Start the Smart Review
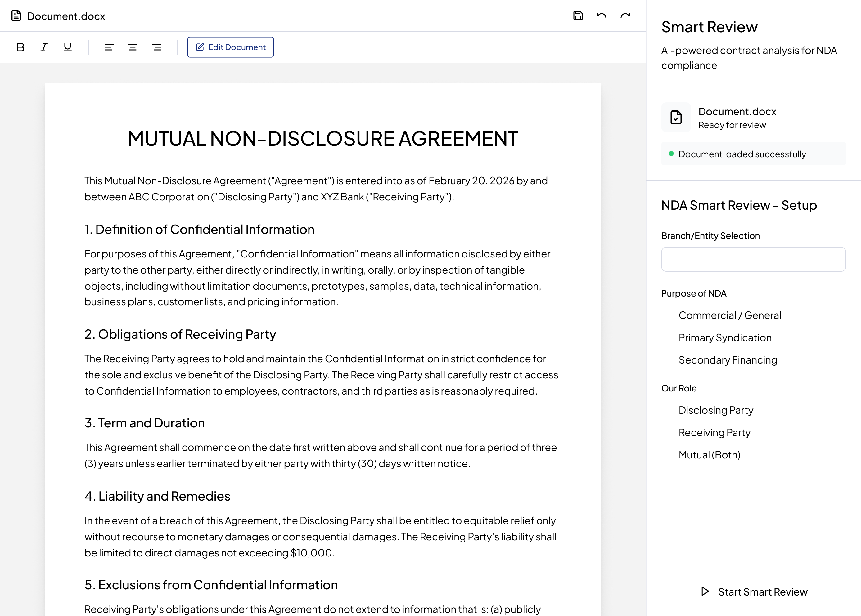 pyautogui.click(x=754, y=592)
